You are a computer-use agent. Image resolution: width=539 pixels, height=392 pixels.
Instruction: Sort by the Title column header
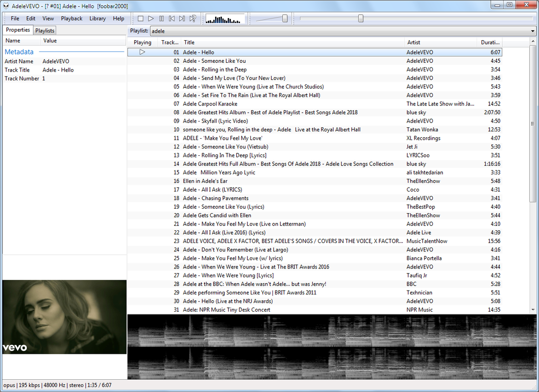point(293,42)
